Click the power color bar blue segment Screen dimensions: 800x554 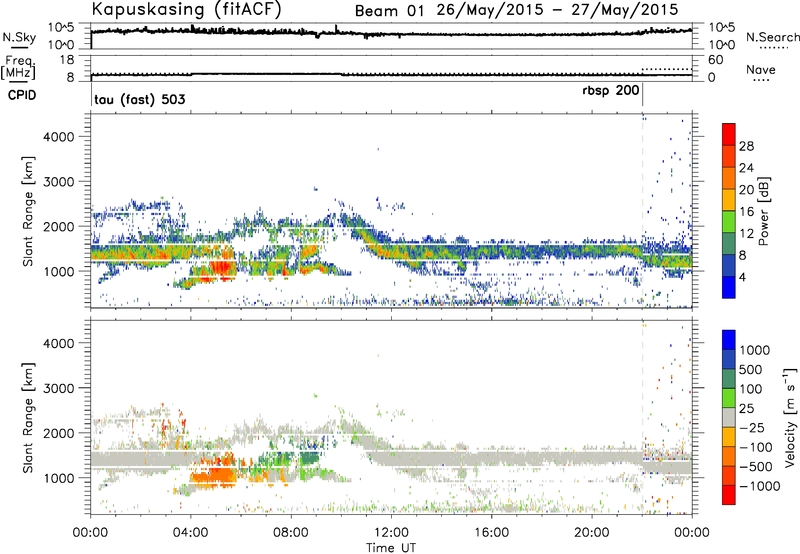tap(729, 287)
